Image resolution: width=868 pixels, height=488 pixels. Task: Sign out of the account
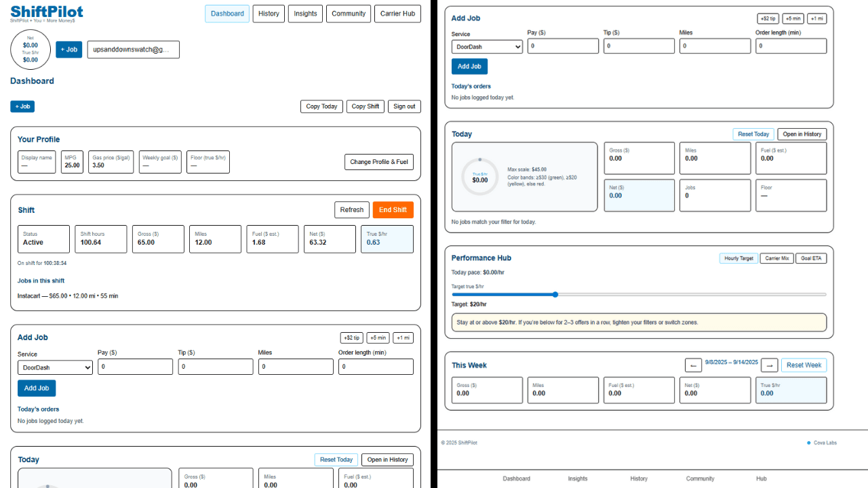(x=404, y=106)
